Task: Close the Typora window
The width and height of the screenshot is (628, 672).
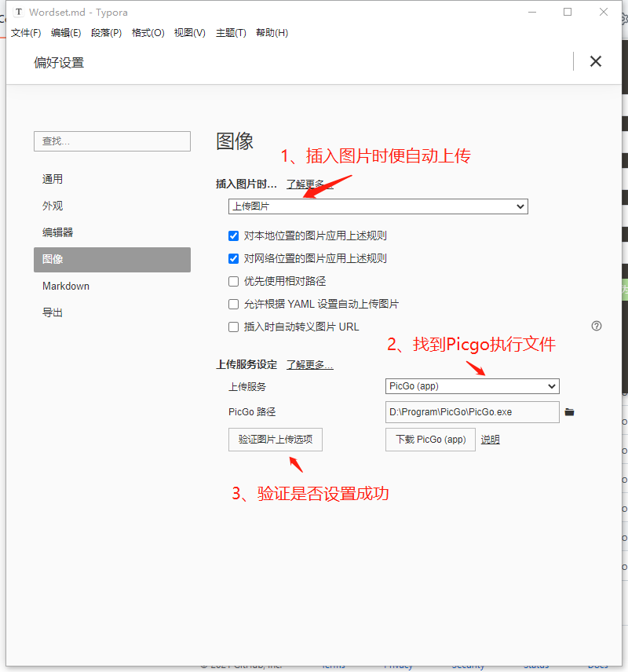Action: pyautogui.click(x=604, y=12)
